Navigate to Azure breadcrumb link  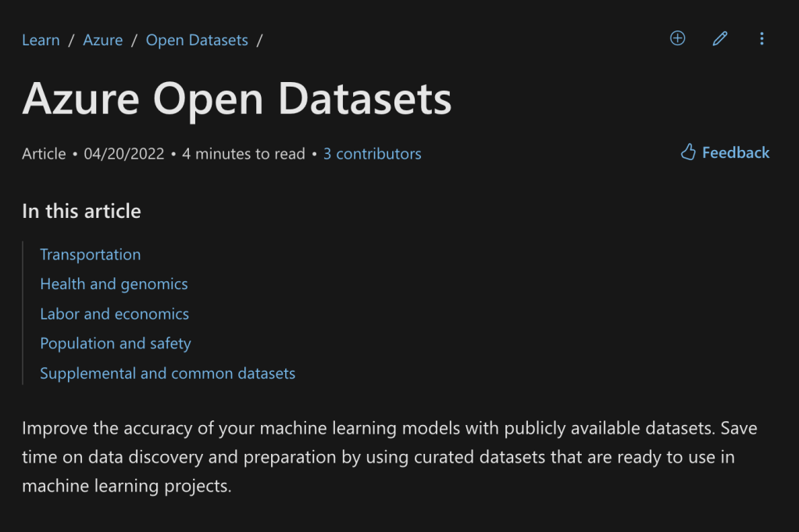(x=103, y=40)
